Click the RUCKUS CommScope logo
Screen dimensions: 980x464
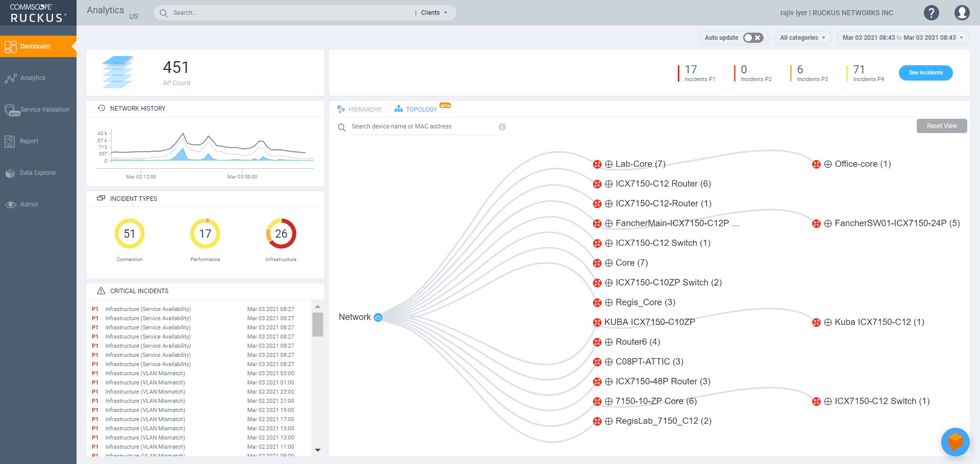coord(38,13)
